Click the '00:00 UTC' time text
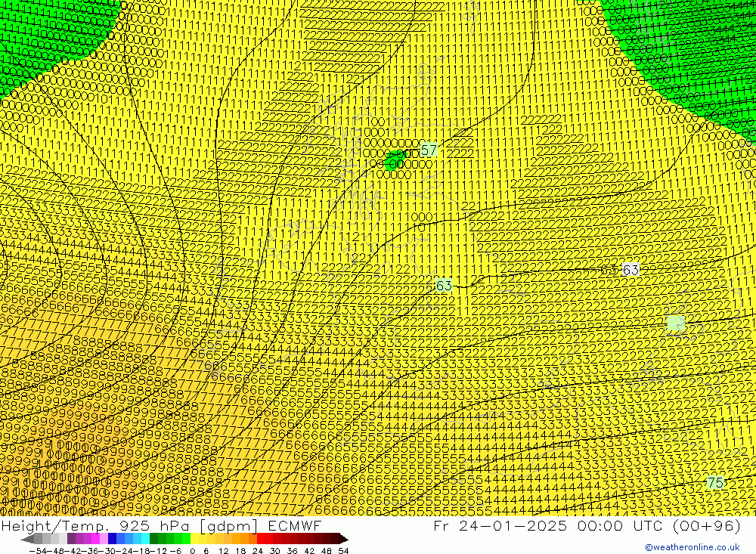Viewport: 756px width, 554px height. pos(621,525)
